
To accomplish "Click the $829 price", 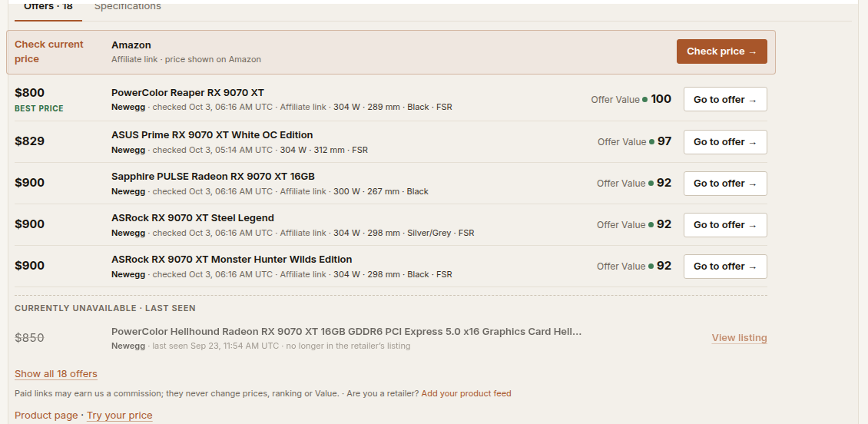I will 29,141.
